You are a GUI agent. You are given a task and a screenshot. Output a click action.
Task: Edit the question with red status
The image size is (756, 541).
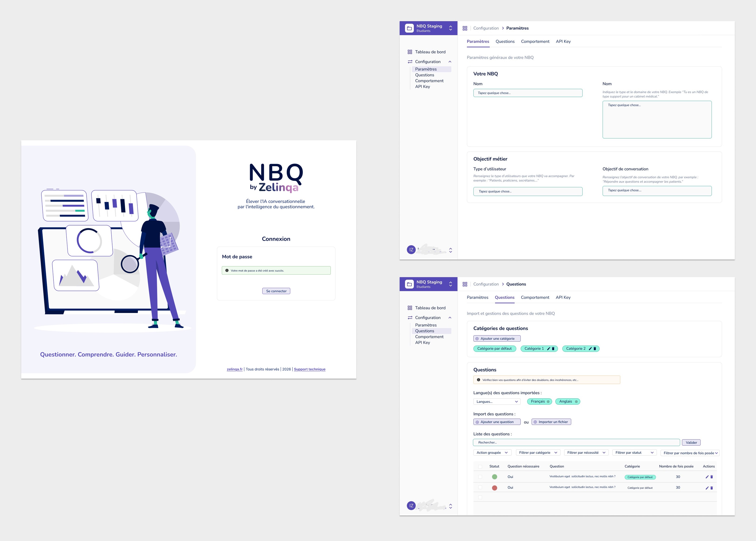(x=707, y=488)
